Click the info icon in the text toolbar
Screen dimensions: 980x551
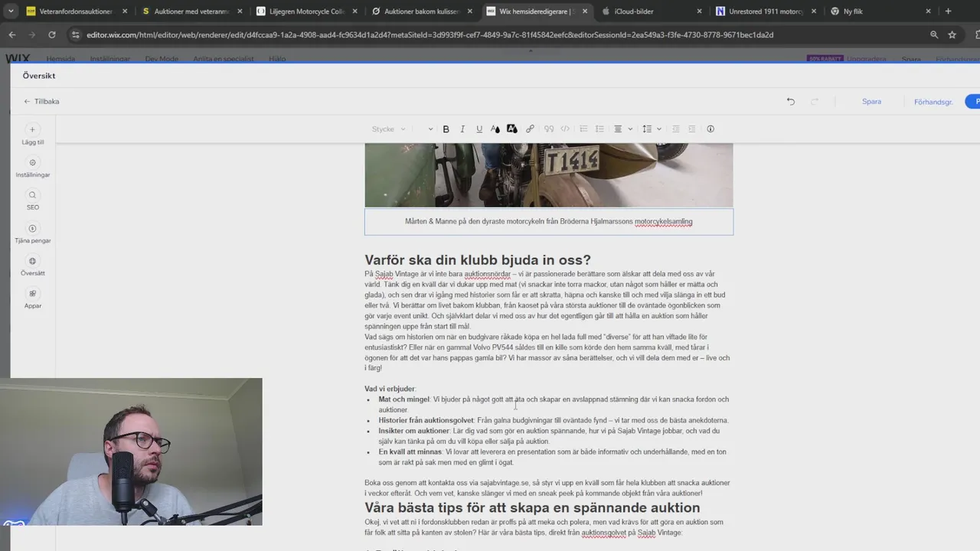coord(710,129)
